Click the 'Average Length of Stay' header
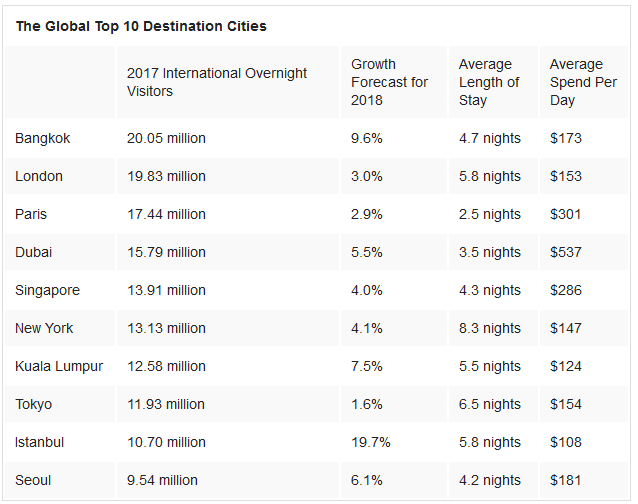Screen dimensions: 638x504 pyautogui.click(x=489, y=82)
